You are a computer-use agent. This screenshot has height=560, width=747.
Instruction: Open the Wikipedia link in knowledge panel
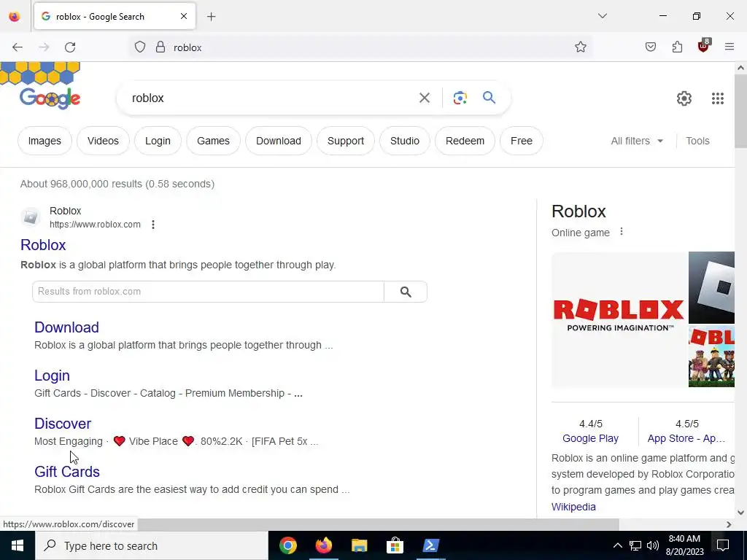pyautogui.click(x=573, y=507)
